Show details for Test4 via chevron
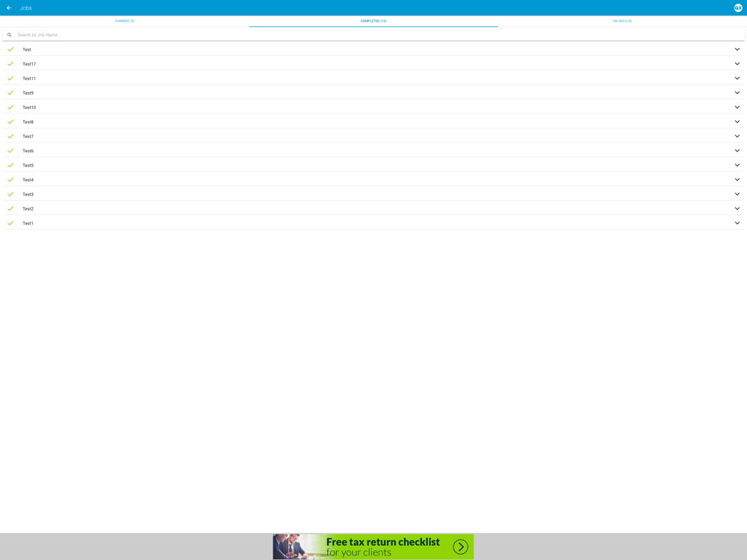Viewport: 747px width, 560px height. 737,179
